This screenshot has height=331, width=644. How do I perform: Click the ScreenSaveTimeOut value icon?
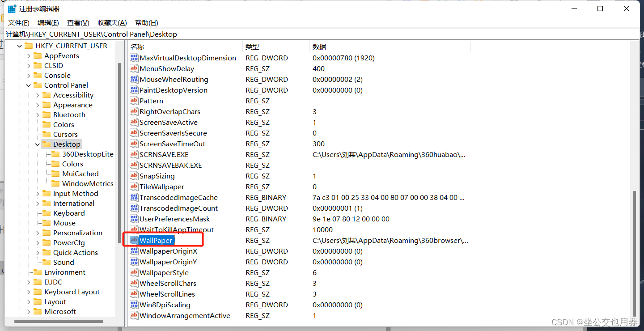[x=134, y=144]
